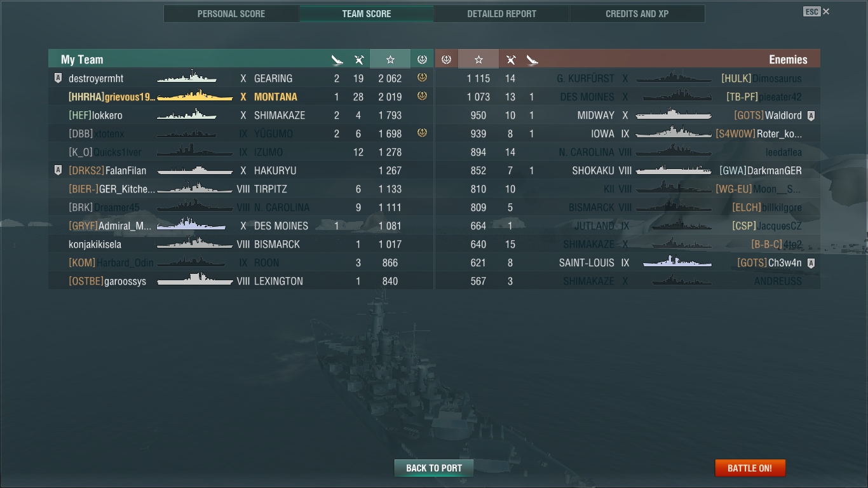Switch to the Detailed Report tab
Screen dimensions: 868x488
tap(501, 13)
